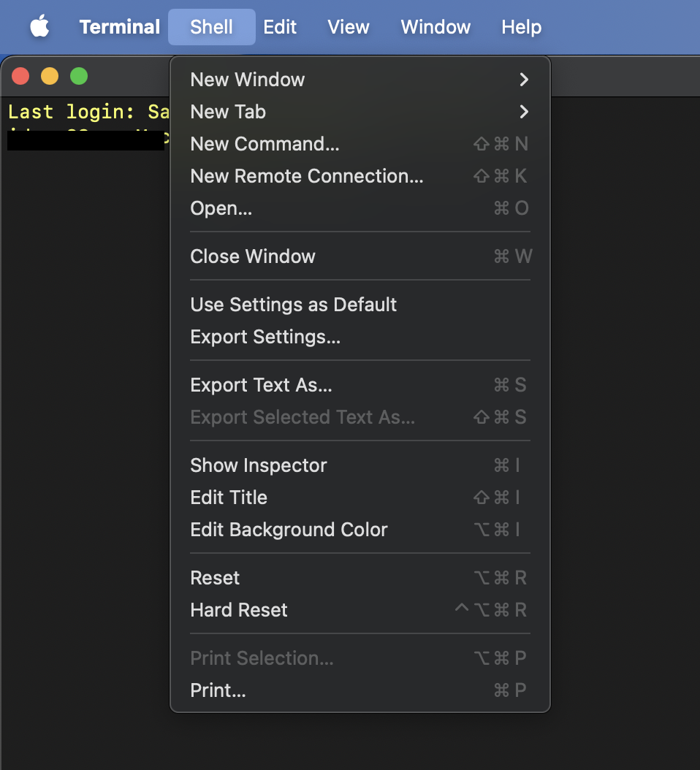Zoom the Terminal window with the green button
The width and height of the screenshot is (700, 770).
point(79,76)
